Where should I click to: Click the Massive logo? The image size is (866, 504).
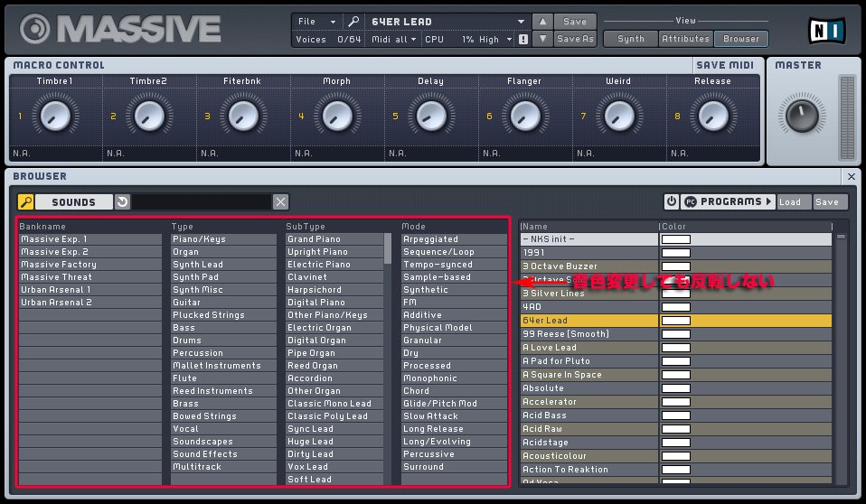(x=120, y=29)
